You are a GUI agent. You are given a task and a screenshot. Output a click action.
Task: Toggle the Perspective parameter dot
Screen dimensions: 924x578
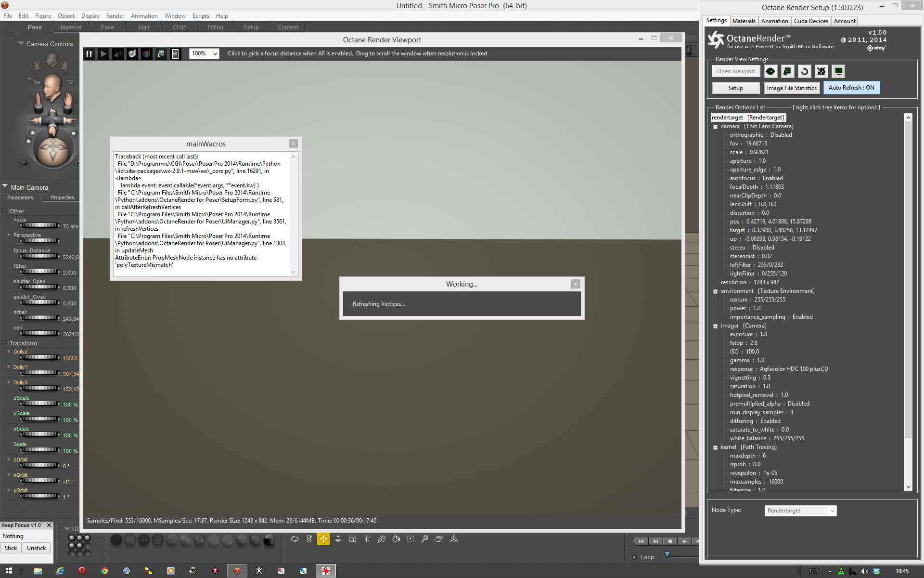tap(9, 235)
